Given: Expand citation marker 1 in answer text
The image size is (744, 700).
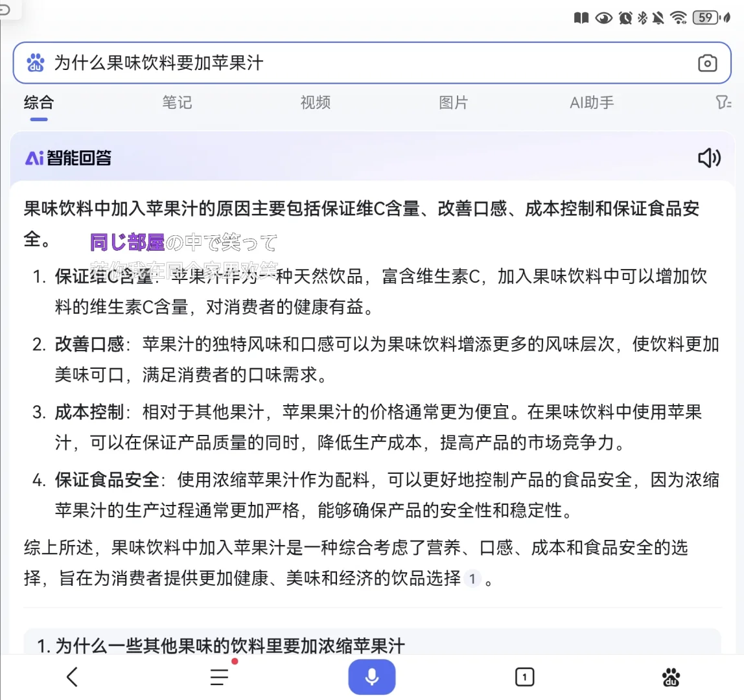Looking at the screenshot, I should (x=472, y=579).
